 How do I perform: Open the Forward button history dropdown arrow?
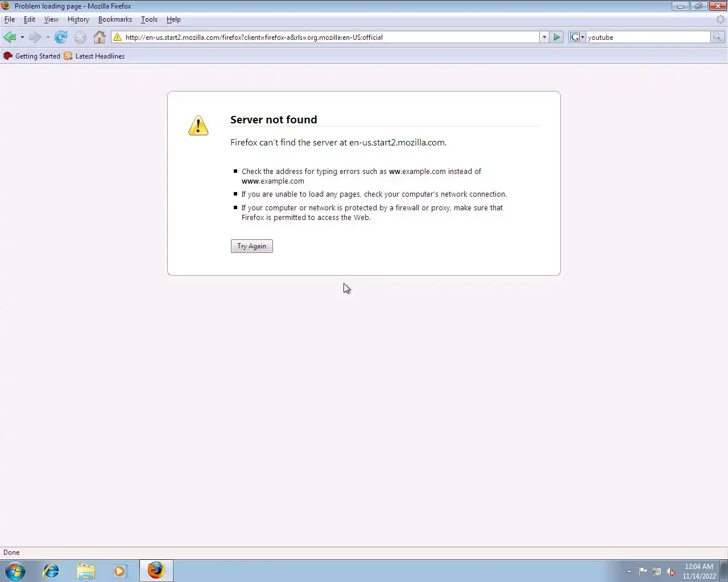(48, 38)
